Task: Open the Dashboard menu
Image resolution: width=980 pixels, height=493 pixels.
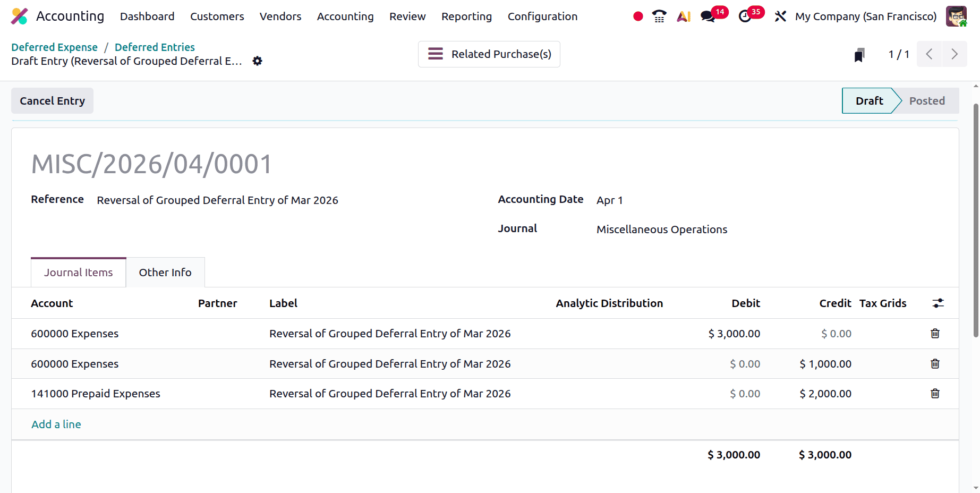Action: coord(147,16)
